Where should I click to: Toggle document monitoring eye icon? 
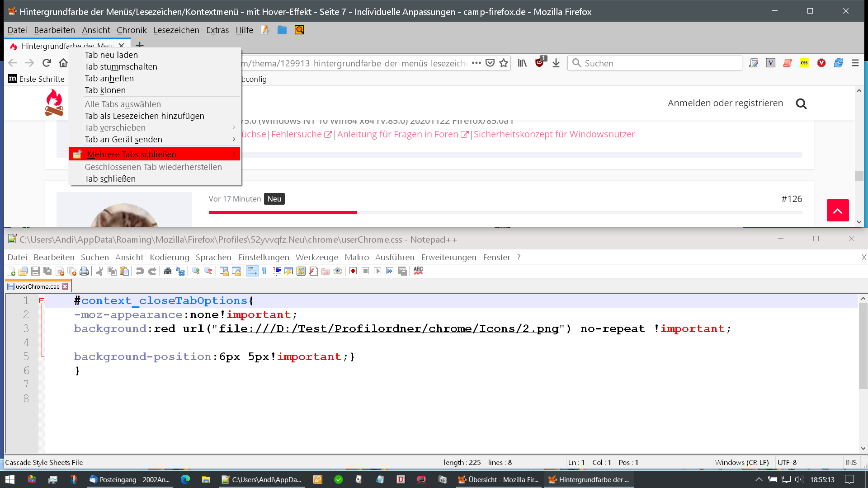tap(338, 271)
